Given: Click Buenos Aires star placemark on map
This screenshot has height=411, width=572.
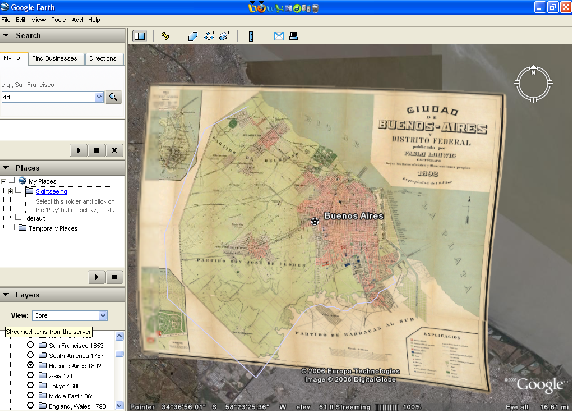Looking at the screenshot, I should [x=315, y=221].
